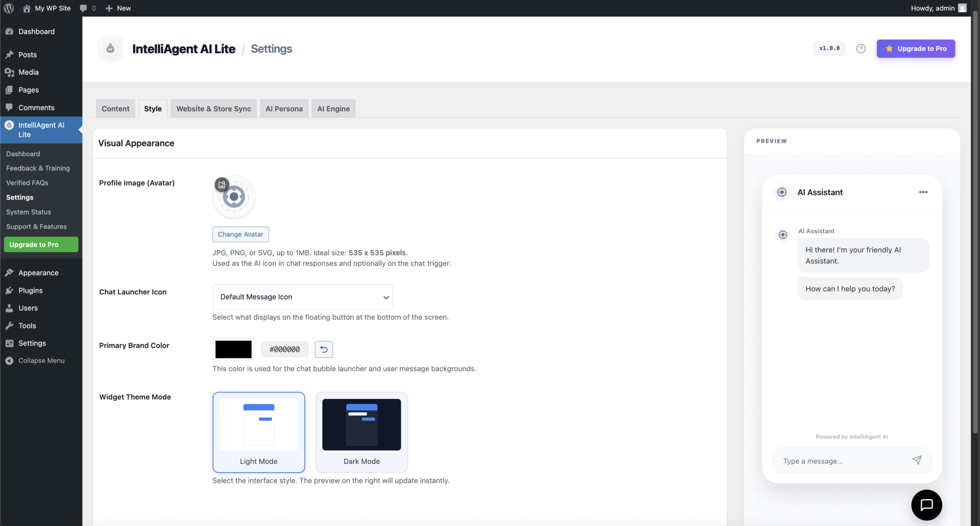Open the Website & Store Sync tab
Screen dimensions: 980x526
pyautogui.click(x=213, y=108)
